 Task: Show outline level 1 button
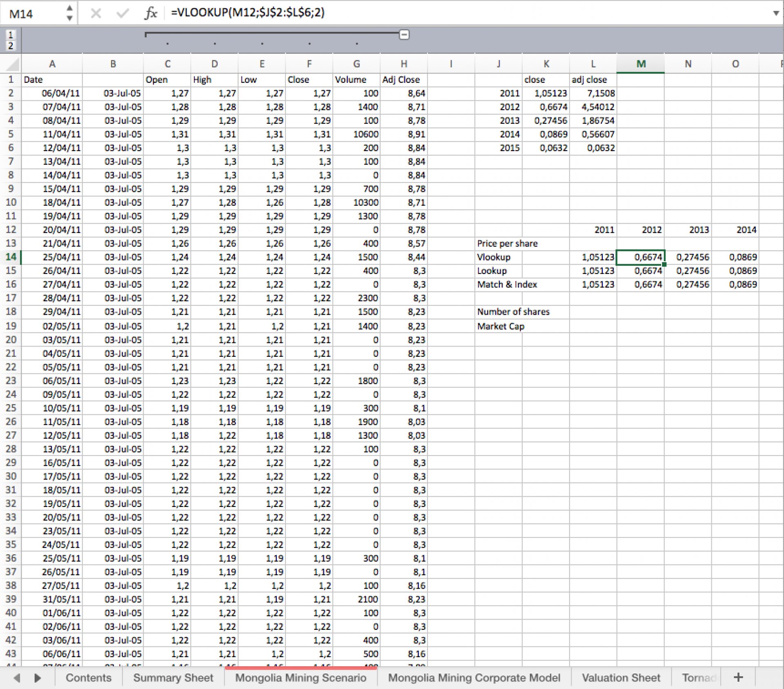pyautogui.click(x=11, y=35)
